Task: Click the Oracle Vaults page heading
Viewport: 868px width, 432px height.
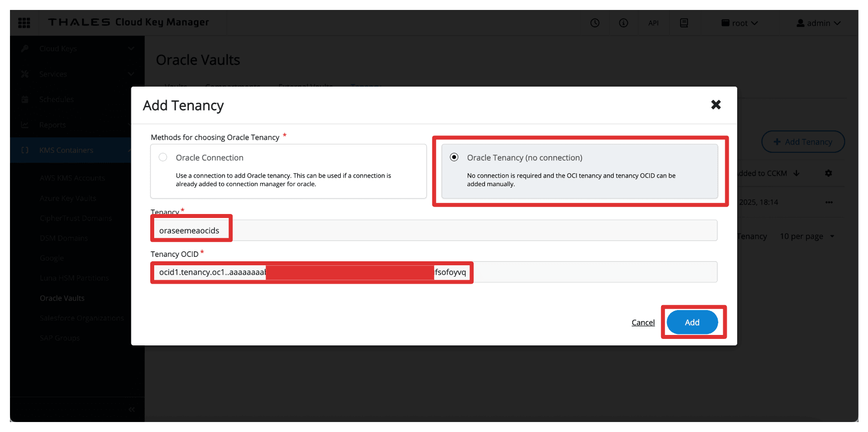Action: [x=198, y=60]
